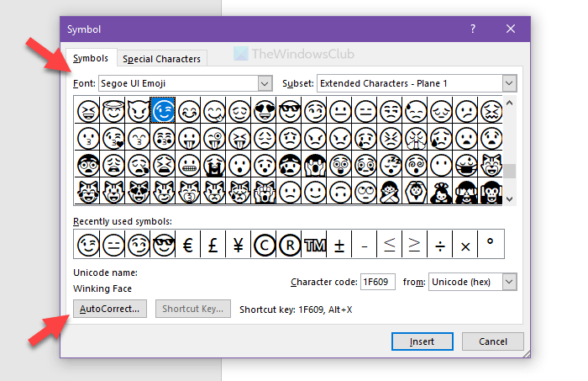This screenshot has width=588, height=381.
Task: Expand the Subset dropdown list
Action: (x=508, y=83)
